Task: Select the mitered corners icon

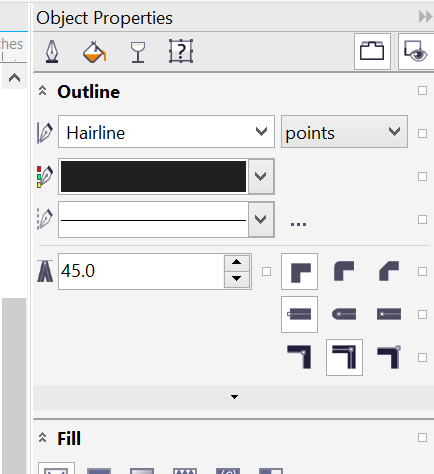Action: click(299, 271)
